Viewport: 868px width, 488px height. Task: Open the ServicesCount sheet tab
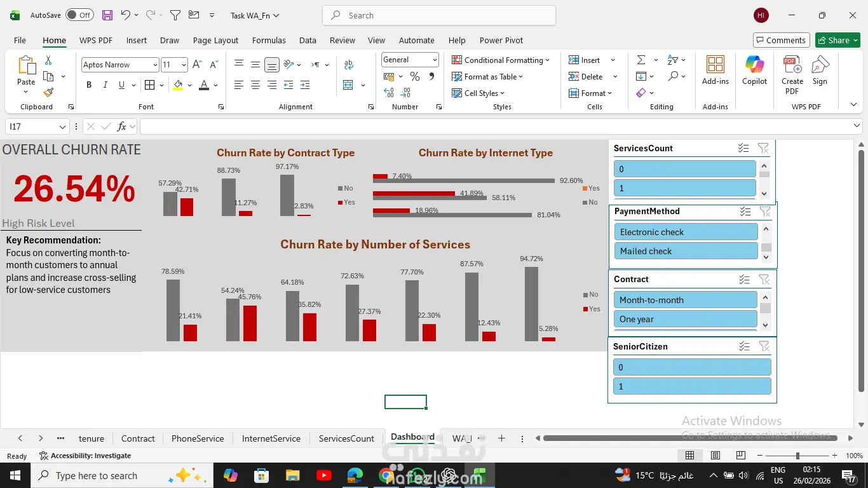pyautogui.click(x=346, y=438)
